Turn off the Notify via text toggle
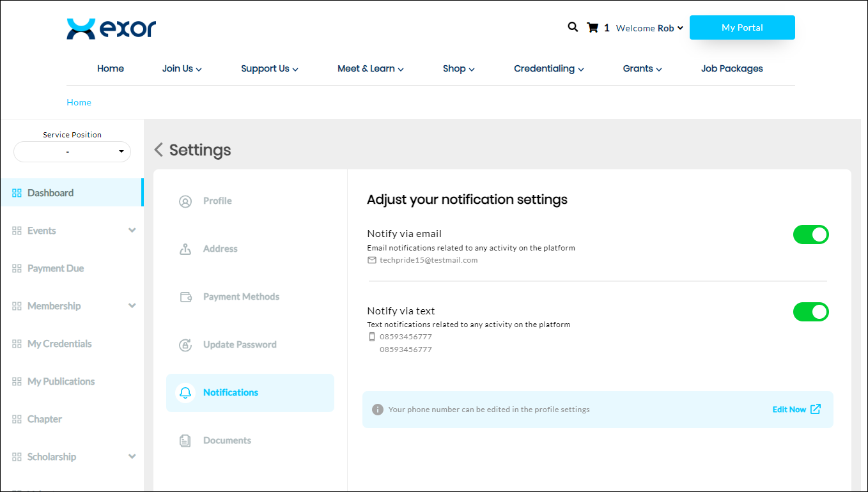Viewport: 868px width, 492px height. (810, 312)
